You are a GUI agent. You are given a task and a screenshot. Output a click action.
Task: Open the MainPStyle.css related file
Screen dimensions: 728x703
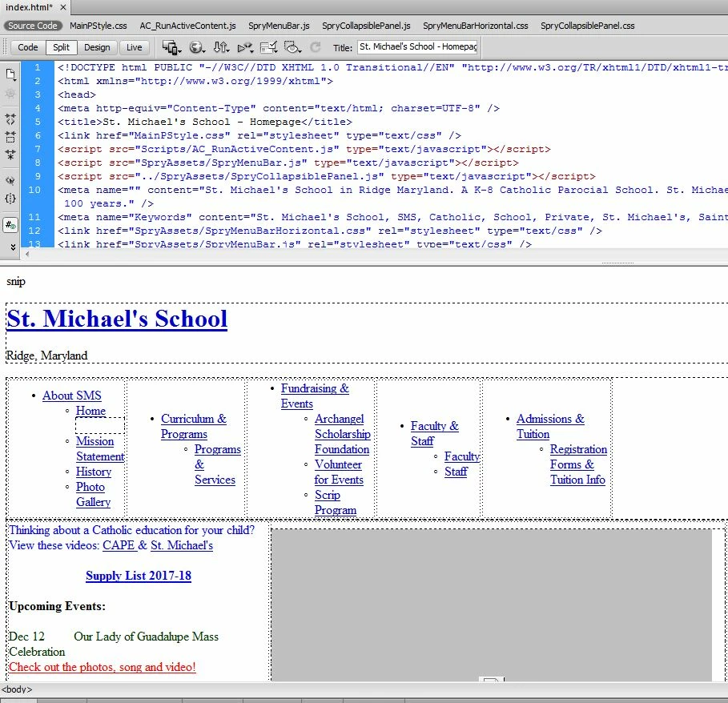(x=99, y=26)
